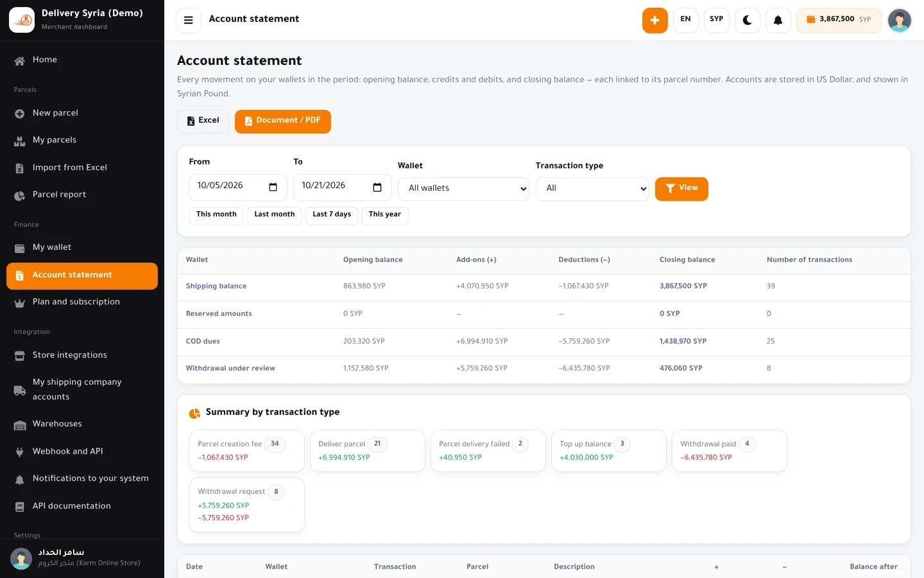The width and height of the screenshot is (924, 578).
Task: Download the Document / PDF
Action: (283, 121)
